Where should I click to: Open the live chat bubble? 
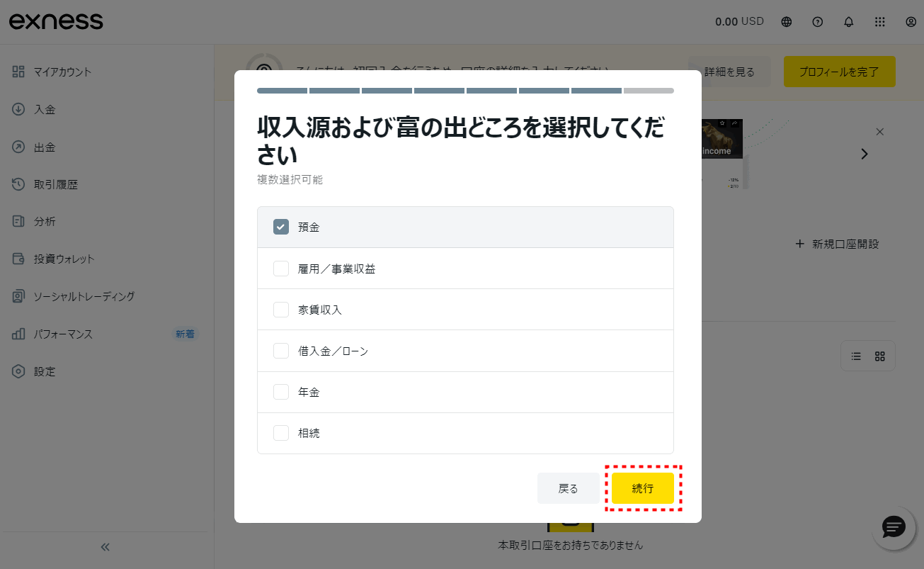[x=894, y=527]
